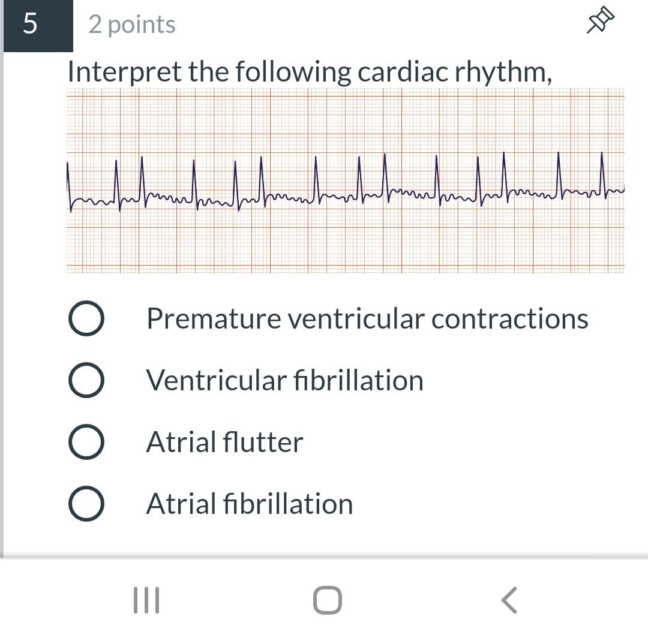Image resolution: width=648 pixels, height=644 pixels.
Task: Click the Atrial flutter answer label
Action: tap(225, 442)
